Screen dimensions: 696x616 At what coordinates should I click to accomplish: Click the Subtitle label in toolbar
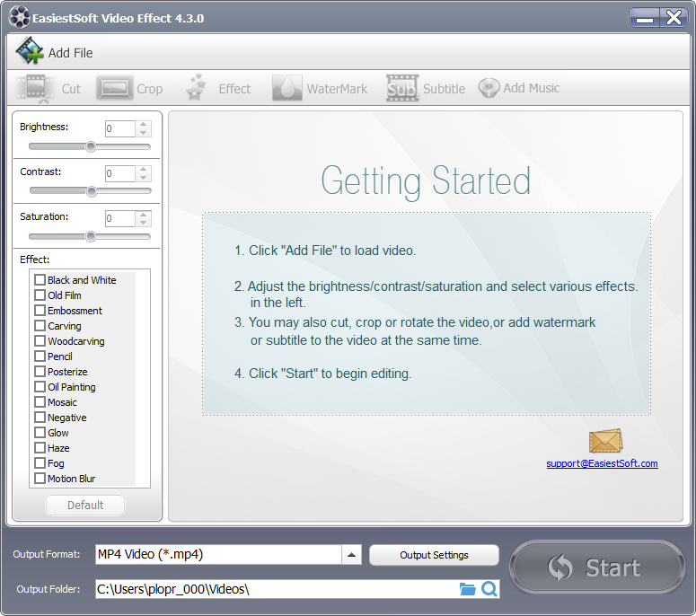[444, 89]
